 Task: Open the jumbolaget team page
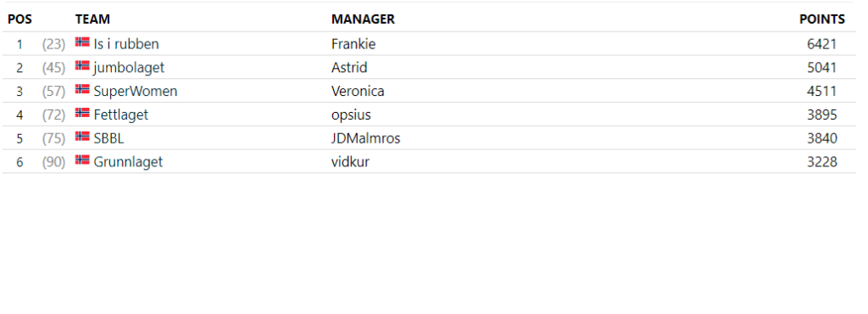click(129, 68)
